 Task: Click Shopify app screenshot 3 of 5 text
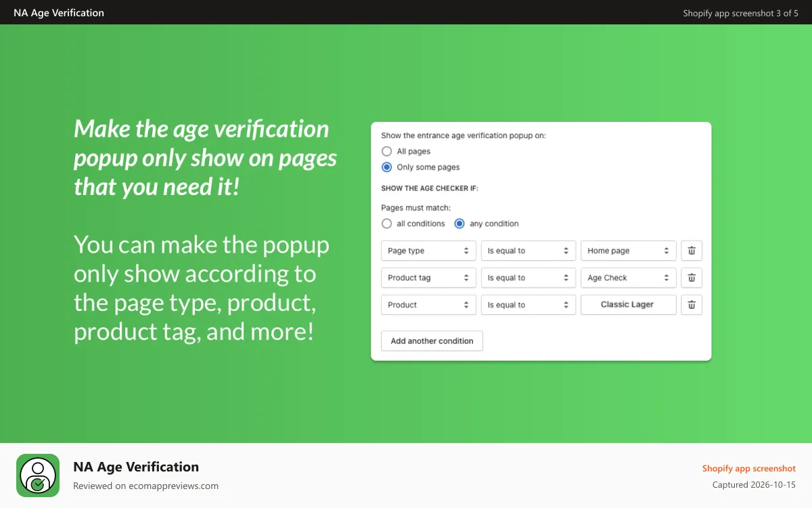pyautogui.click(x=740, y=13)
